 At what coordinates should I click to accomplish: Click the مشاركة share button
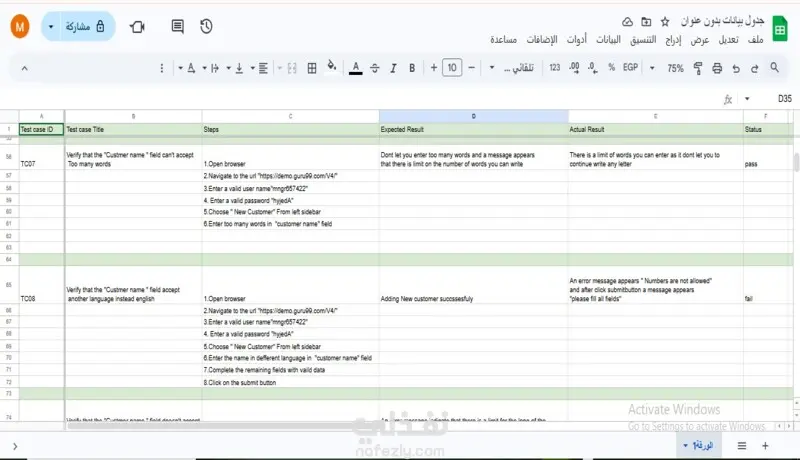point(86,27)
